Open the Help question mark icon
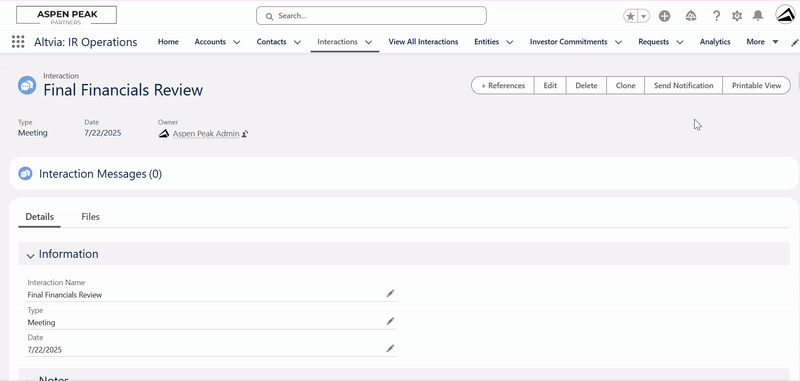Viewport: 800px width, 381px height. [x=716, y=16]
